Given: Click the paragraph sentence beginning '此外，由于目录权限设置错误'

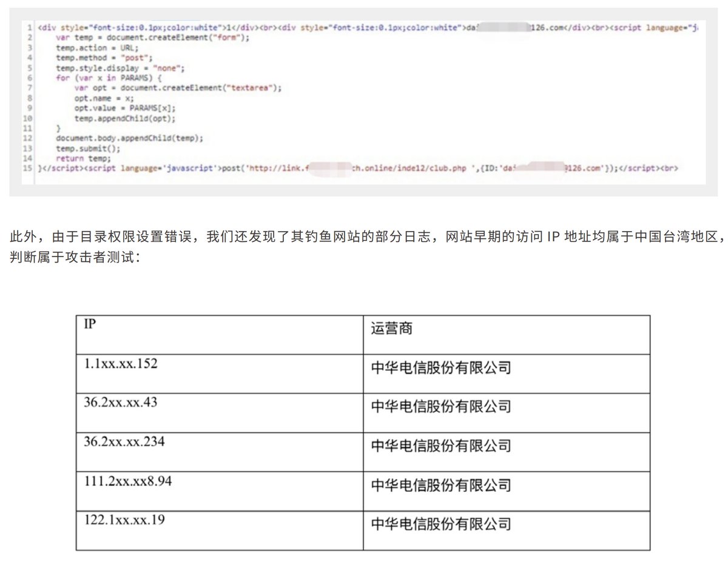Looking at the screenshot, I should point(368,237).
